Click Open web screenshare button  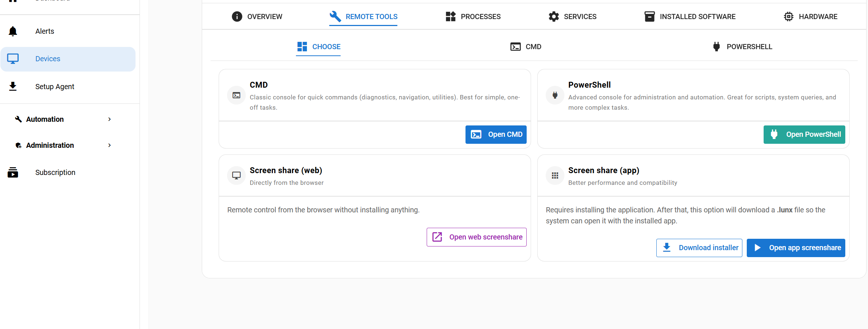pyautogui.click(x=476, y=237)
